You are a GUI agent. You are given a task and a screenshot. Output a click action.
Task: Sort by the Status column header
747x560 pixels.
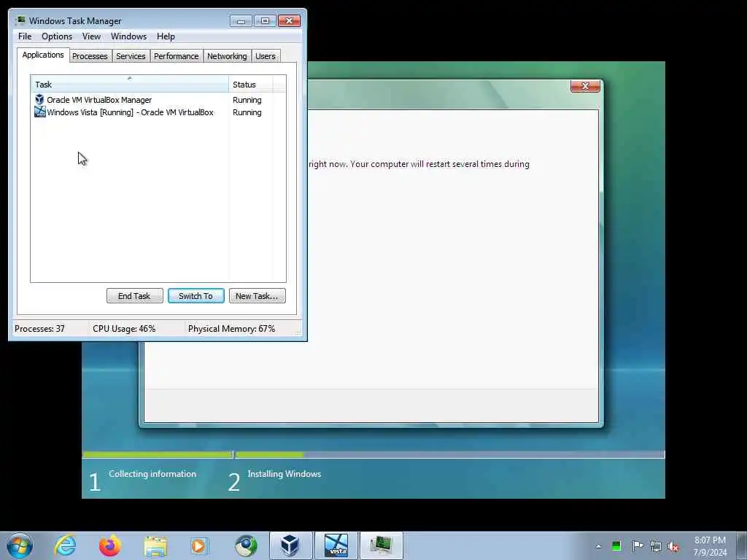[x=250, y=85]
